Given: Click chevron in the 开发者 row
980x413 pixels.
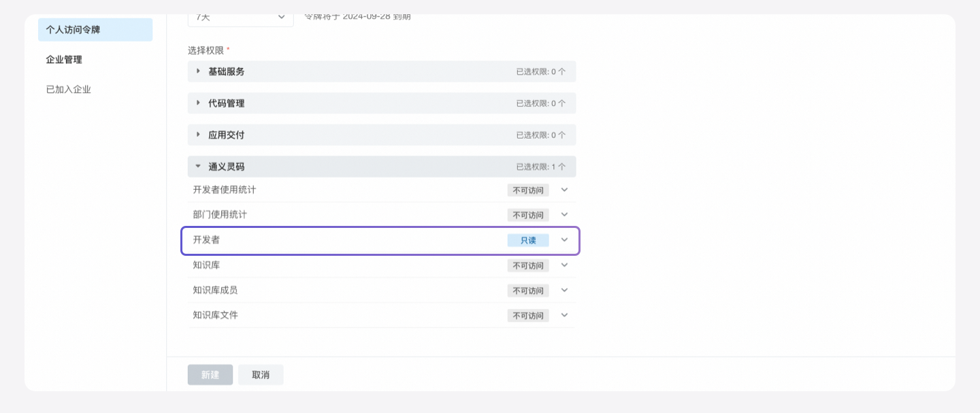Looking at the screenshot, I should 564,239.
